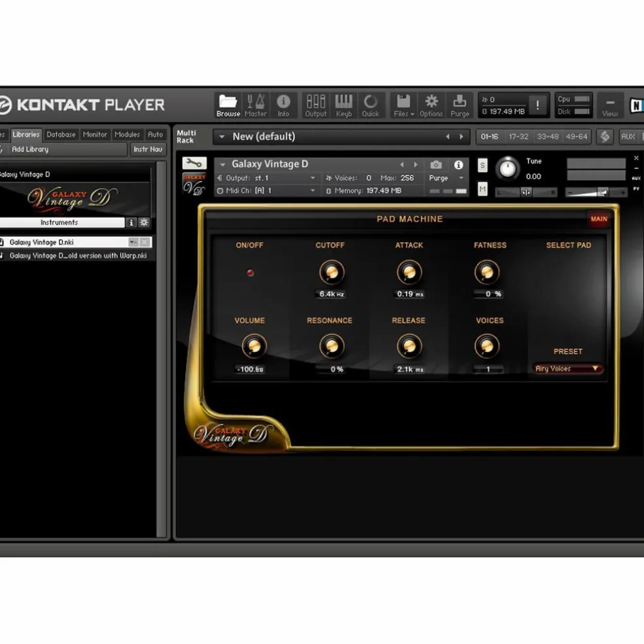Open the library gear settings icon

coord(144,223)
